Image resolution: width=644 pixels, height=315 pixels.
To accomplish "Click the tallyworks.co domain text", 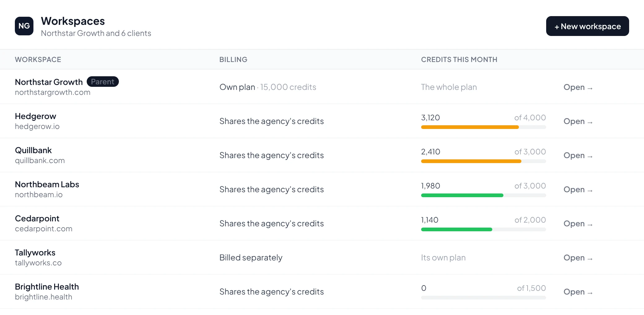I will (38, 263).
